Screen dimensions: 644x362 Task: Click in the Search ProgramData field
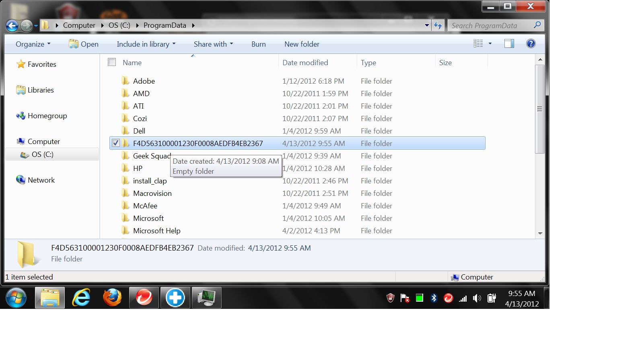coord(491,26)
